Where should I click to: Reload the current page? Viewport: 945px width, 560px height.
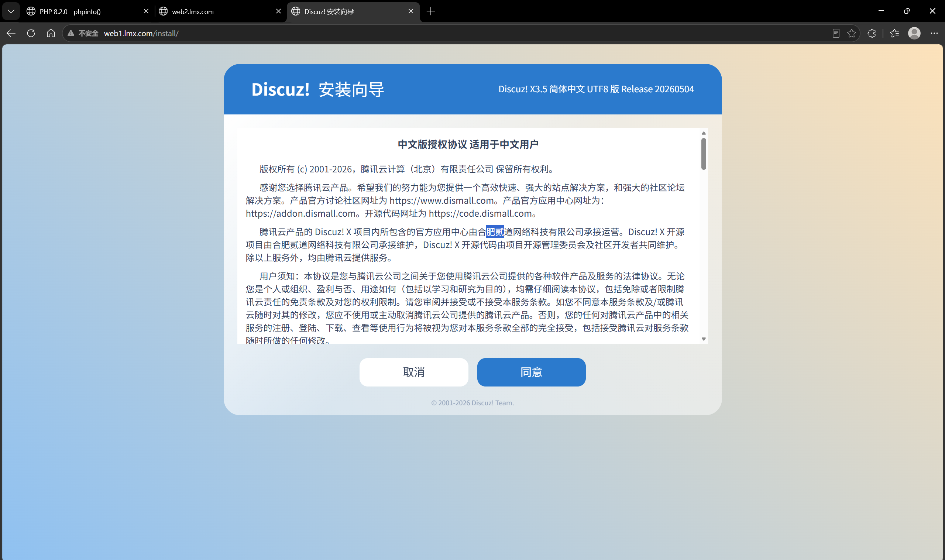(x=31, y=33)
